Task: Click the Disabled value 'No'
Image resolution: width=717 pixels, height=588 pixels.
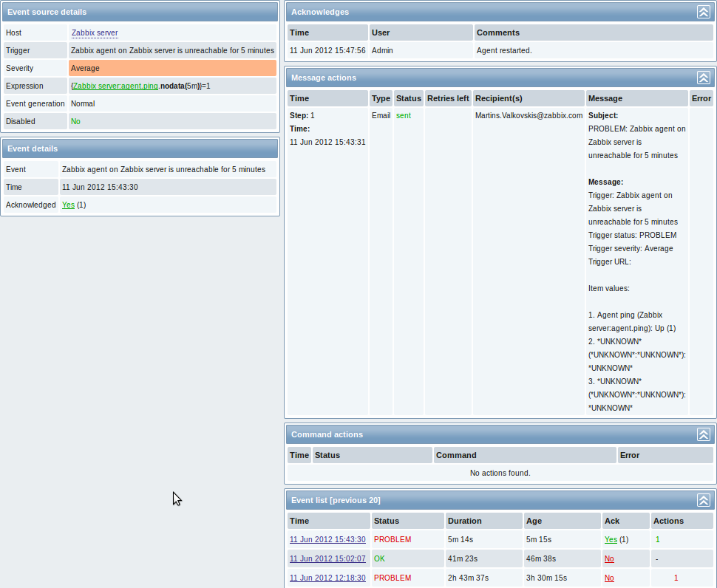Action: click(x=75, y=122)
